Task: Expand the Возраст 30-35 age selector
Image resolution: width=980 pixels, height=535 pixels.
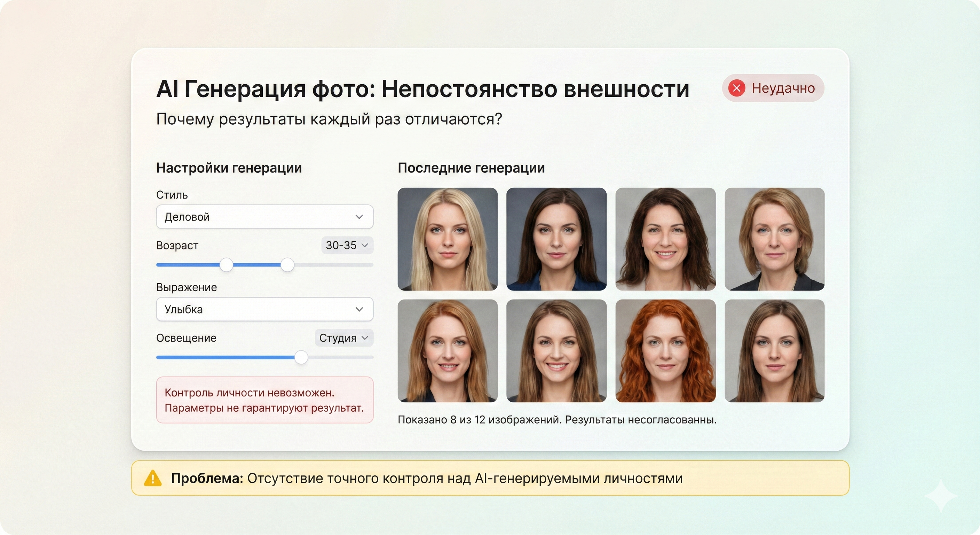Action: pyautogui.click(x=347, y=245)
